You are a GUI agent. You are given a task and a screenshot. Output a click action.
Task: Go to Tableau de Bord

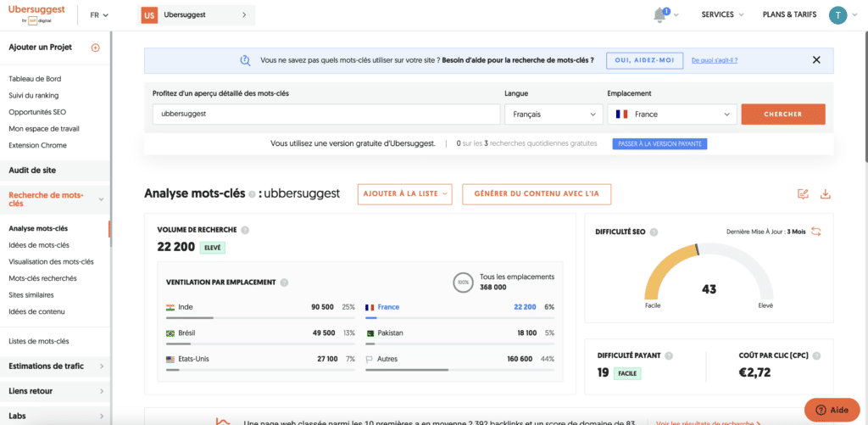click(35, 79)
